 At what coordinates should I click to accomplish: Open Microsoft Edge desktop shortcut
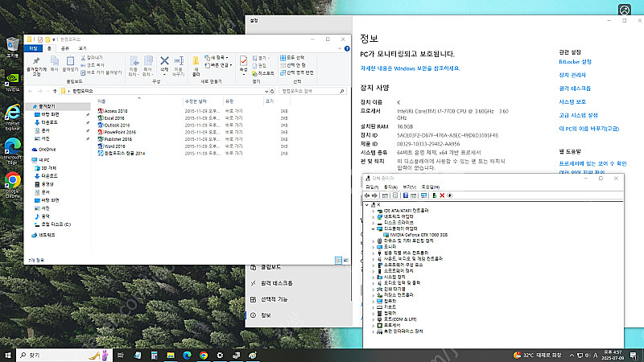point(13,151)
